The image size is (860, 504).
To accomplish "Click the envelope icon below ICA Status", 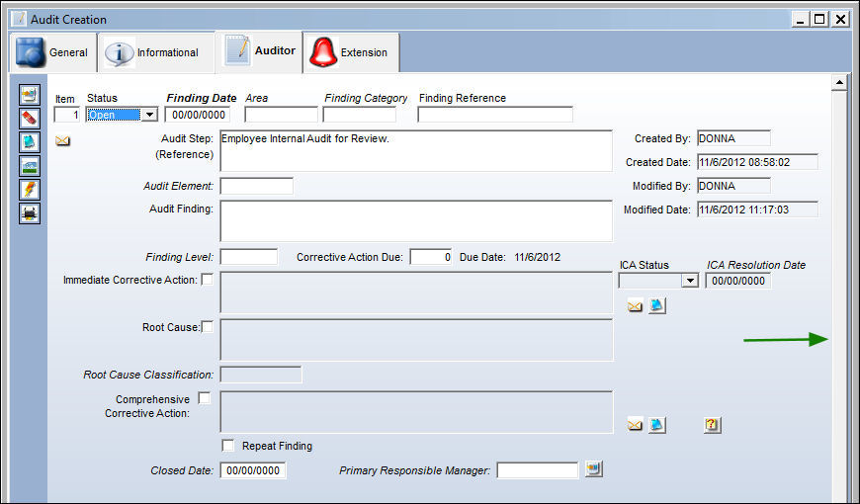I will [x=636, y=306].
